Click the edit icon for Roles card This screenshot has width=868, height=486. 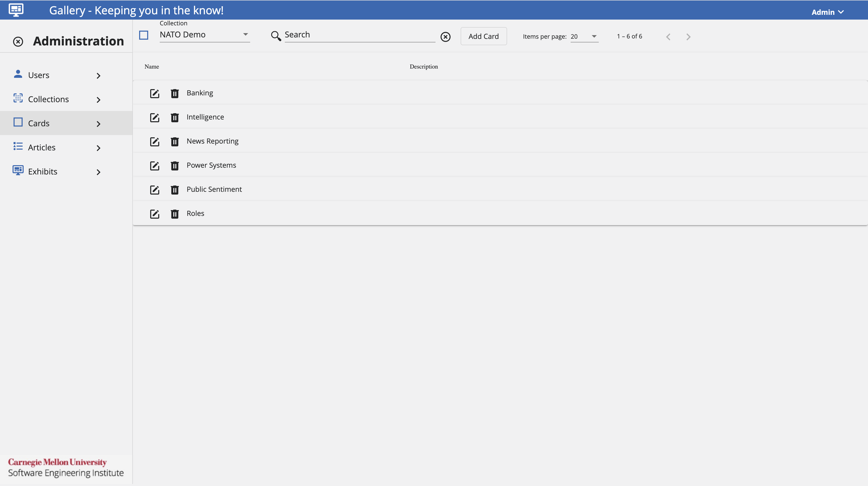point(154,213)
